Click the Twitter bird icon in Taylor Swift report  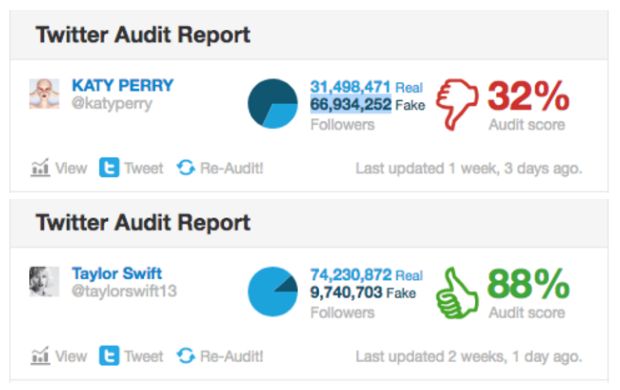click(x=109, y=356)
